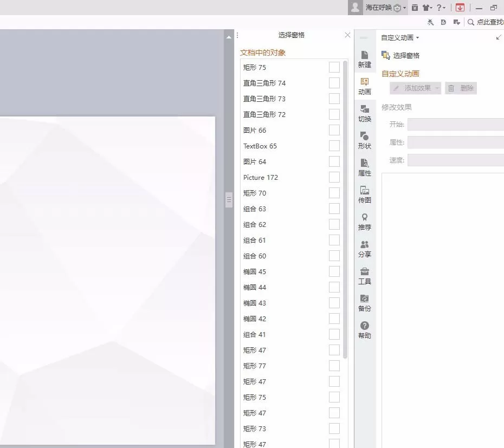Toggle visibility checkbox for 矩形 70
Screen dimensions: 504x448
pos(334,193)
